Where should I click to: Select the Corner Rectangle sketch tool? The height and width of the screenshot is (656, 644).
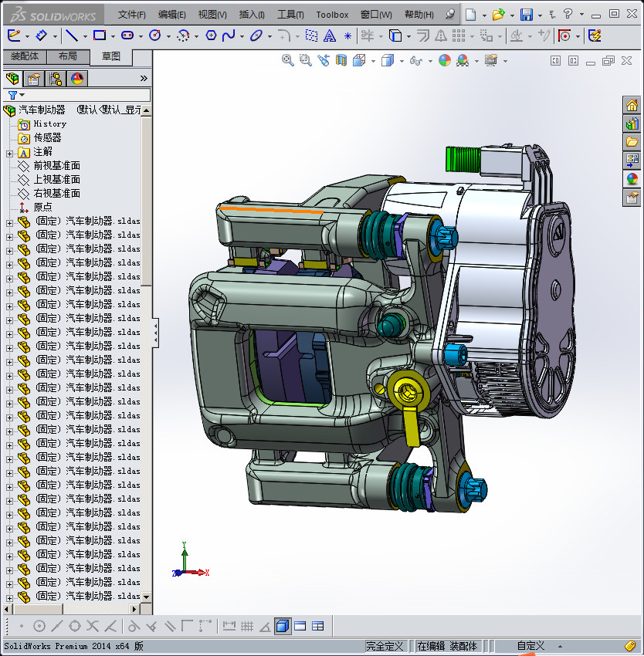[x=99, y=36]
